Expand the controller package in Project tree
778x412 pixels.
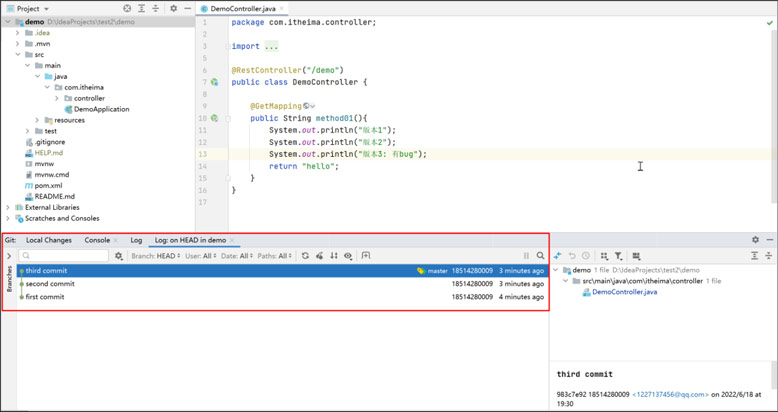[57, 98]
